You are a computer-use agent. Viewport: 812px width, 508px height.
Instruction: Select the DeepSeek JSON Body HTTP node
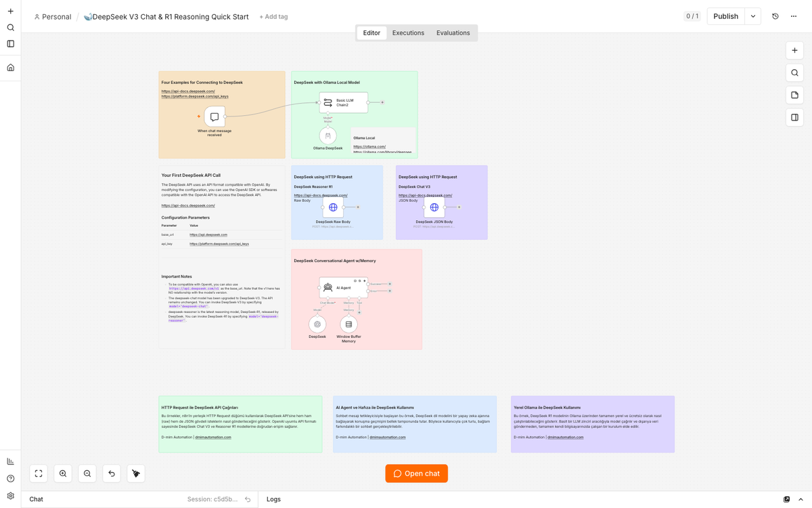coord(434,207)
